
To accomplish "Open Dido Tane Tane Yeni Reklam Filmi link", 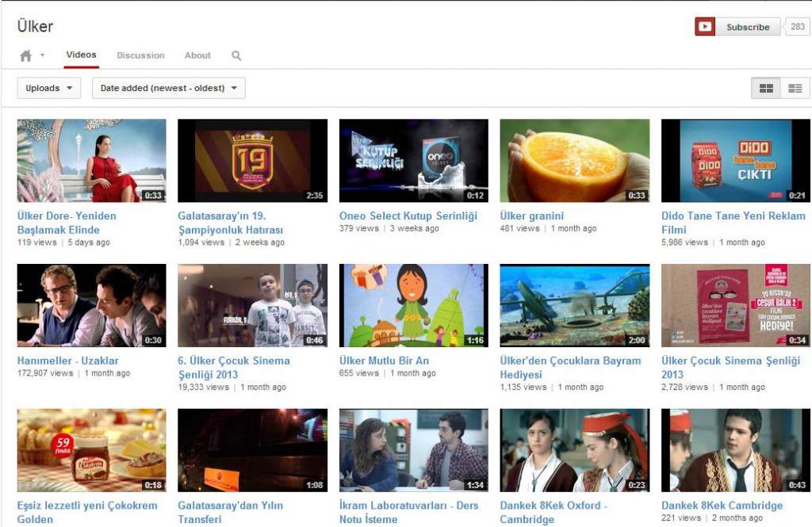I will click(x=733, y=223).
